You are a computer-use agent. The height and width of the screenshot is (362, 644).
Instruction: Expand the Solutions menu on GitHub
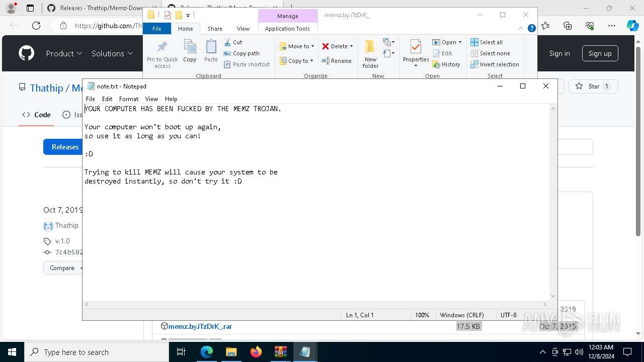112,53
